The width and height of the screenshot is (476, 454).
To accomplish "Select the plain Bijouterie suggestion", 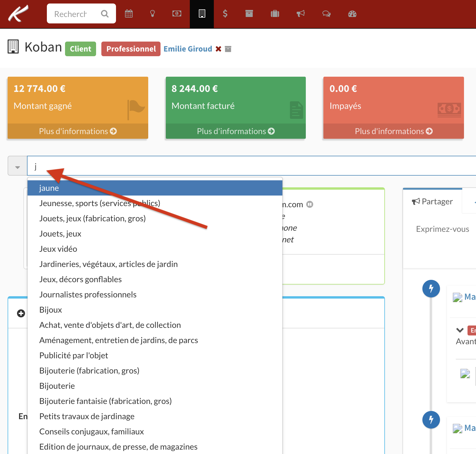I will point(155,386).
